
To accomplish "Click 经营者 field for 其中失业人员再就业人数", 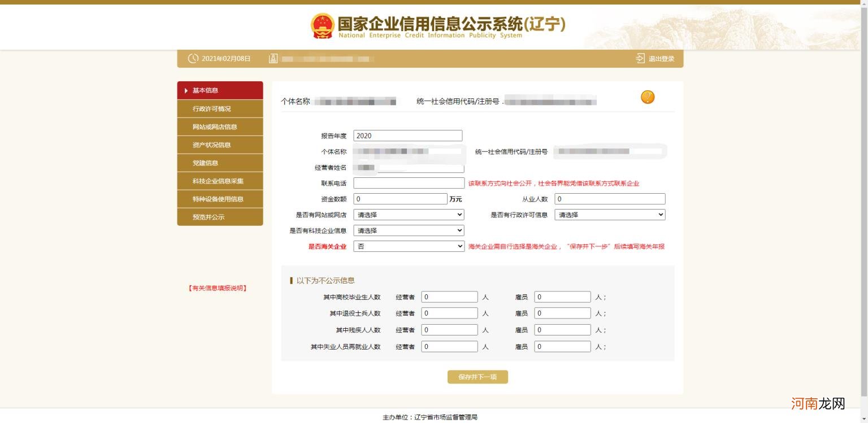I will coord(450,346).
